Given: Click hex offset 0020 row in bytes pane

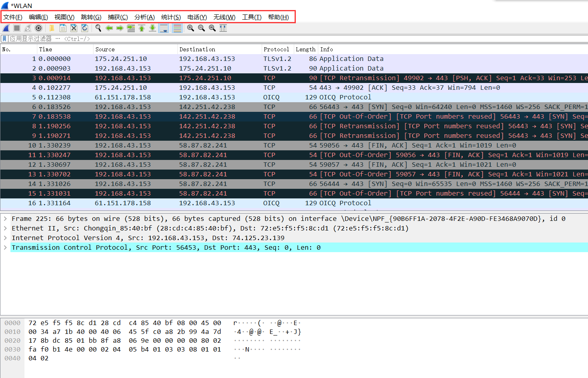Looking at the screenshot, I should 12,340.
